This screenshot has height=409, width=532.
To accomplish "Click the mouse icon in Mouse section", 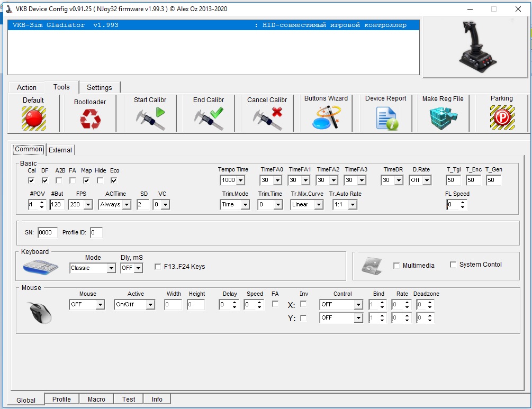I will pos(40,313).
